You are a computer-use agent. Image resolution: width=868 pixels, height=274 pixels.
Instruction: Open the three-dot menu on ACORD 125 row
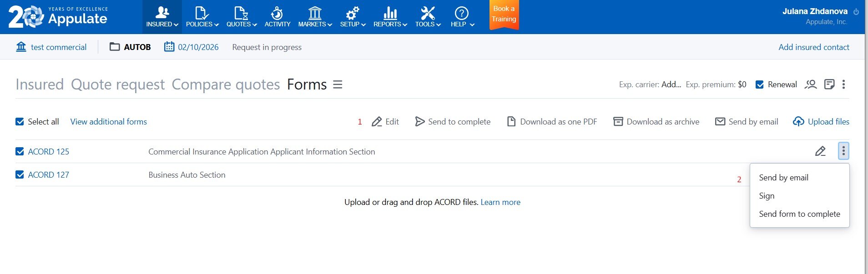click(843, 151)
